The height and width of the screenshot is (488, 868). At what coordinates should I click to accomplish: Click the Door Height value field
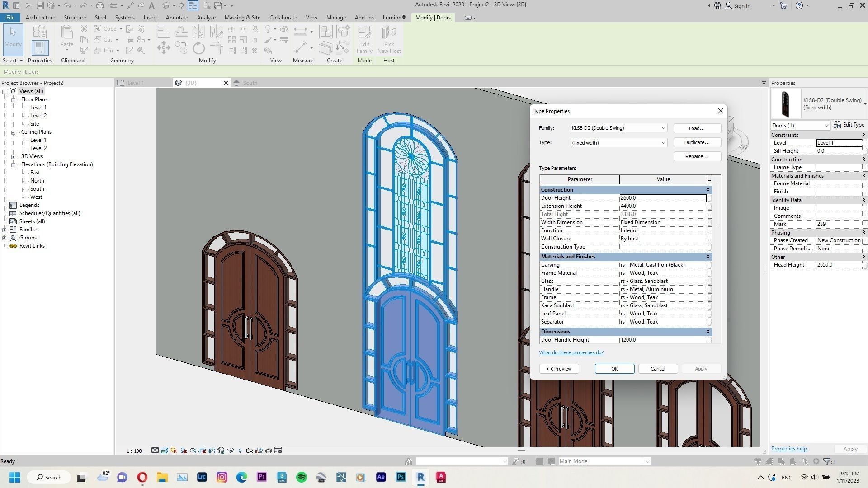tap(662, 198)
